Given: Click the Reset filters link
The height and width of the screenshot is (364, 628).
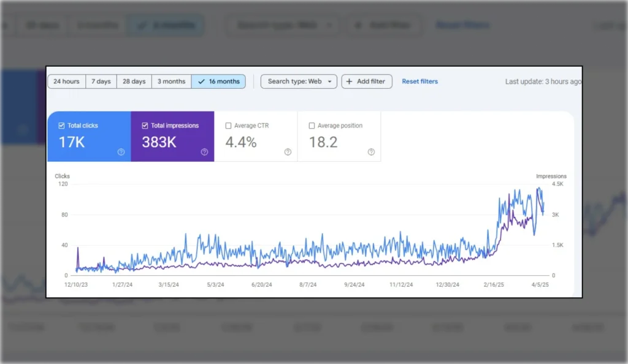Looking at the screenshot, I should click(419, 82).
